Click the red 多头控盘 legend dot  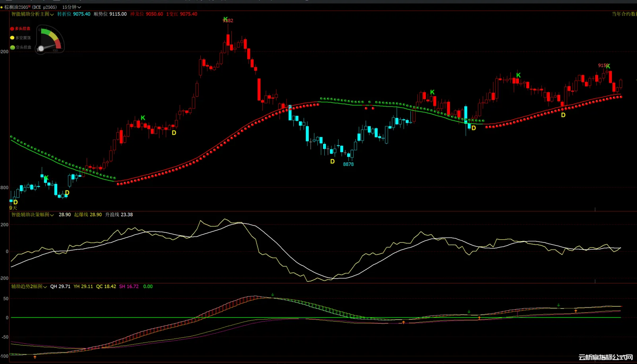point(12,29)
